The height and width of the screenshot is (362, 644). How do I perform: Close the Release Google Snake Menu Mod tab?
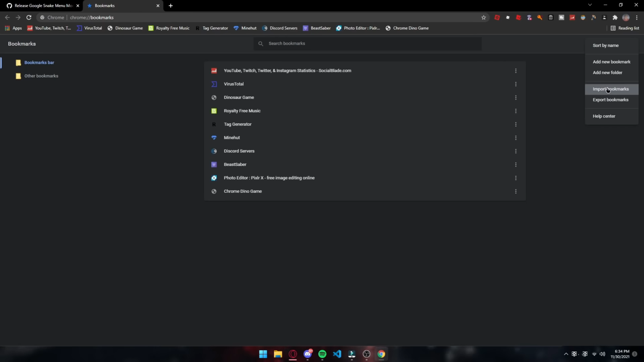click(78, 6)
